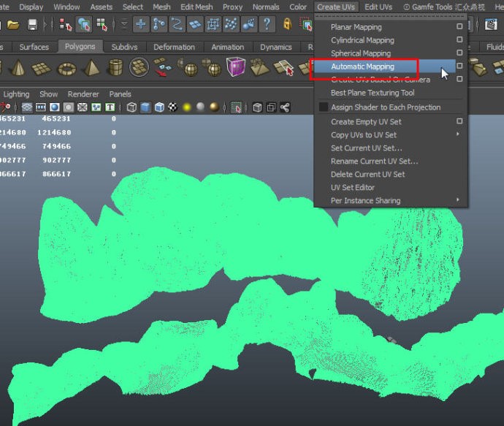The image size is (504, 426).
Task: Open Create Empty UV Set options box
Action: (459, 121)
